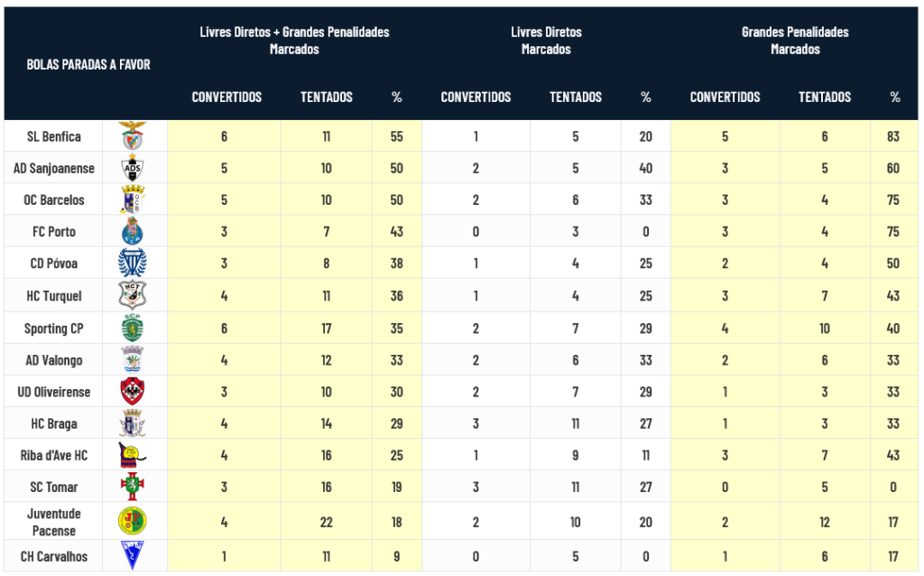Click the OC Barcelos team crest

132,200
